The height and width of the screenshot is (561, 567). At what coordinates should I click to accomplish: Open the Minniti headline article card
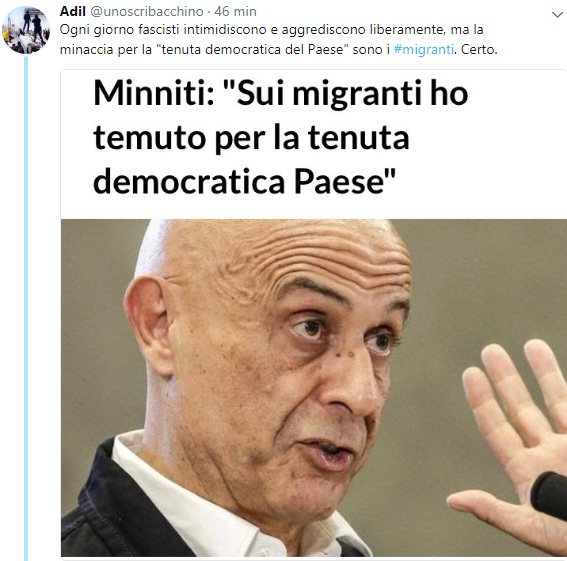314,314
